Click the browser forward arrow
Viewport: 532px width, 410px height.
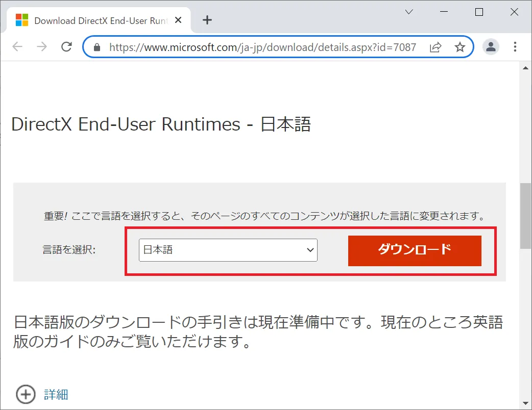[42, 46]
